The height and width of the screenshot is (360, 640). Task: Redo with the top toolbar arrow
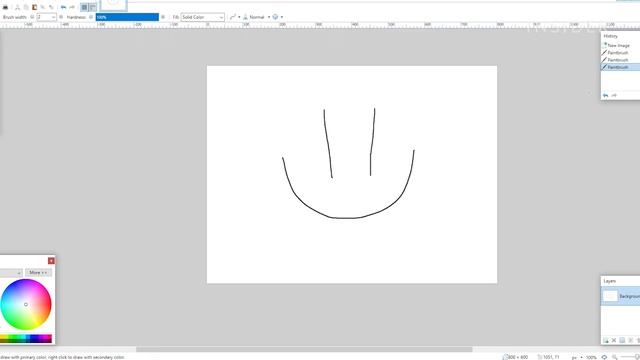(x=72, y=7)
